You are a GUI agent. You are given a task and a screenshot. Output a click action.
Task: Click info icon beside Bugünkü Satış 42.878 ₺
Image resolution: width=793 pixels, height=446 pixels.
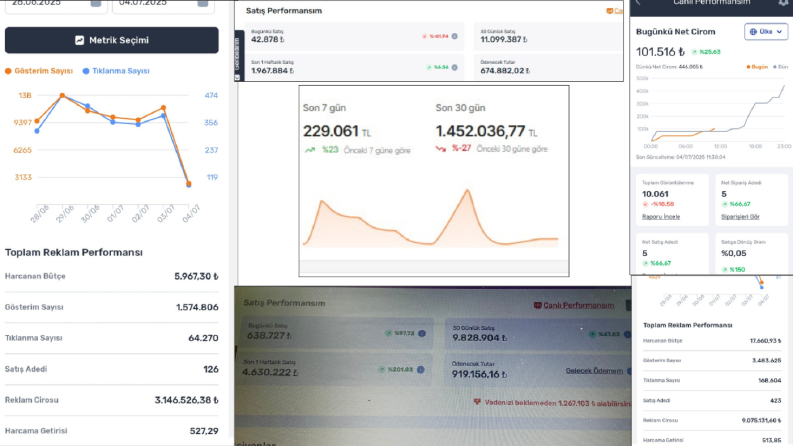tap(455, 36)
